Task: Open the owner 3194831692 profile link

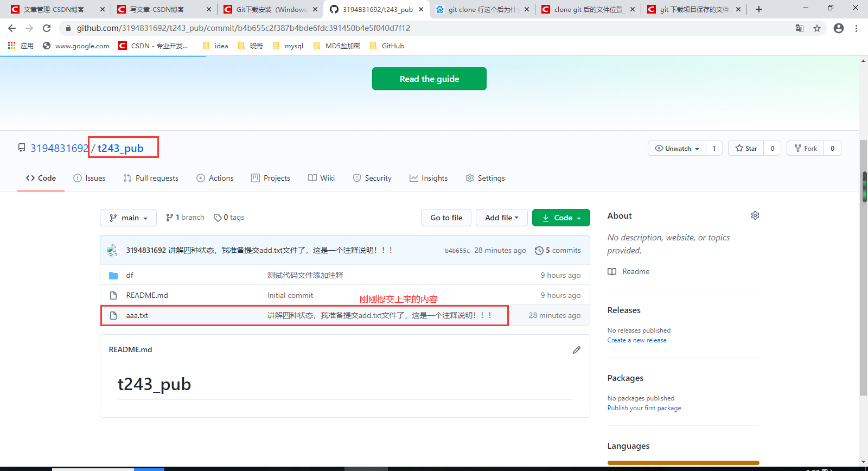Action: (x=59, y=148)
